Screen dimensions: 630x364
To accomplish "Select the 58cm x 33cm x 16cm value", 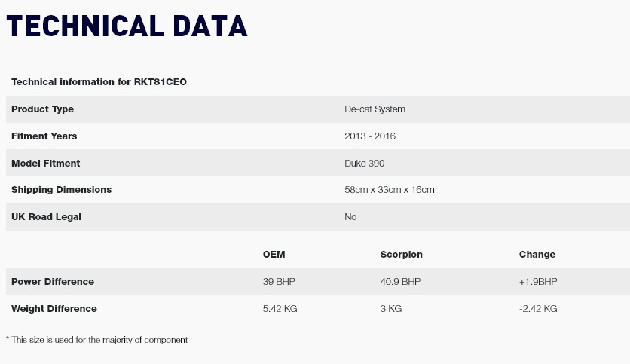I will click(x=390, y=190).
